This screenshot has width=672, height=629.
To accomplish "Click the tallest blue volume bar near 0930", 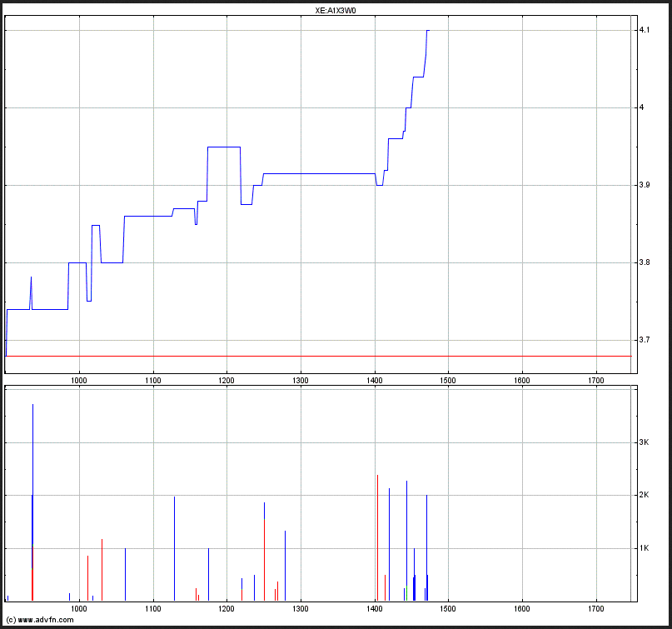I will coord(33,474).
